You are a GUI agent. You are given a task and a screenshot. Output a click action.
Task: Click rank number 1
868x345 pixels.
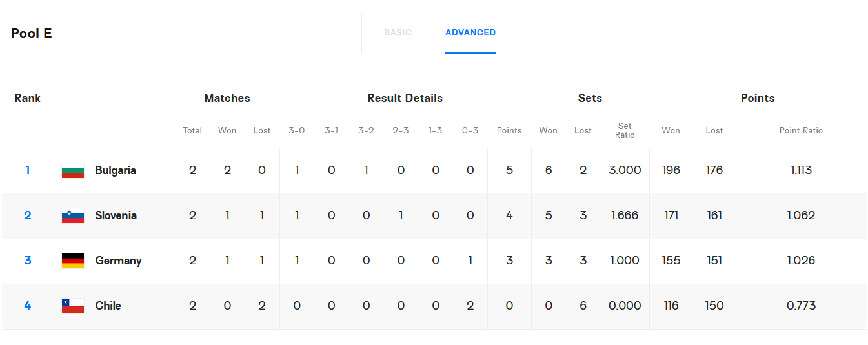28,171
